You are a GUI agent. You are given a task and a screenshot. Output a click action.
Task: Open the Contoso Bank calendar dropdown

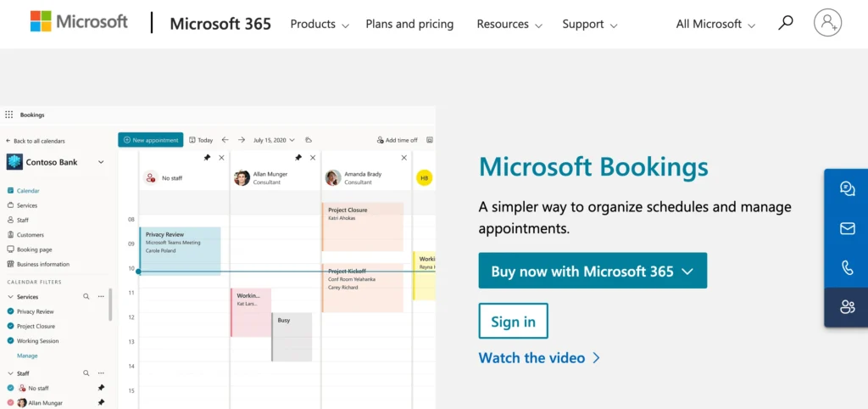(101, 162)
